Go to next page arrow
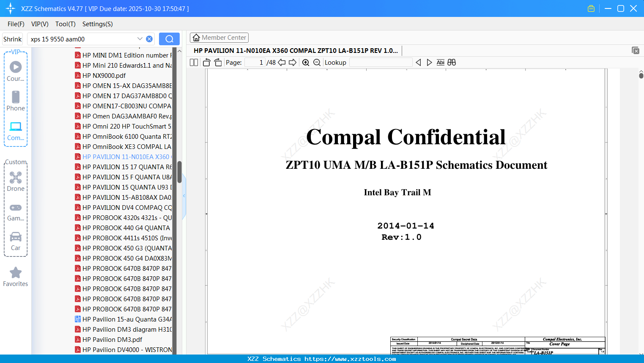 (x=293, y=63)
